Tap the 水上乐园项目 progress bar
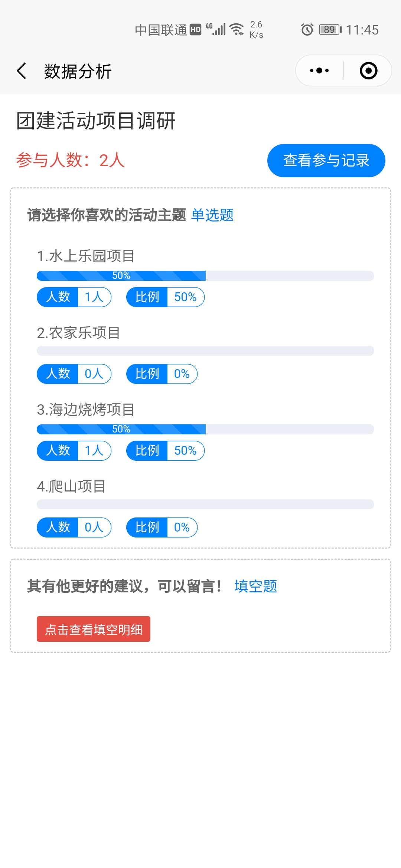The width and height of the screenshot is (401, 868). pos(205,276)
